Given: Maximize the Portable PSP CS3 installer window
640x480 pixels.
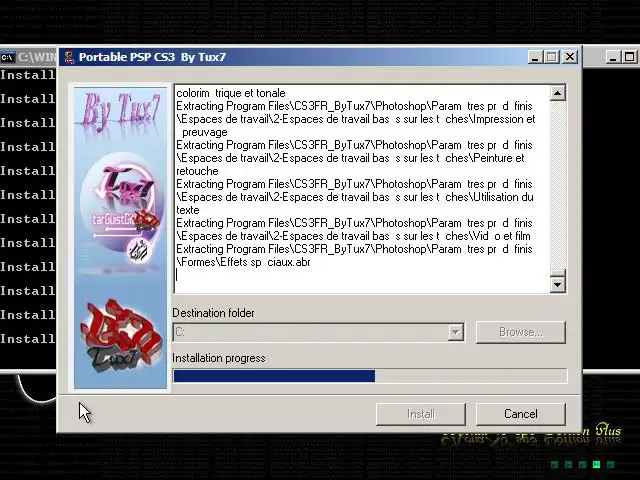Looking at the screenshot, I should (552, 57).
